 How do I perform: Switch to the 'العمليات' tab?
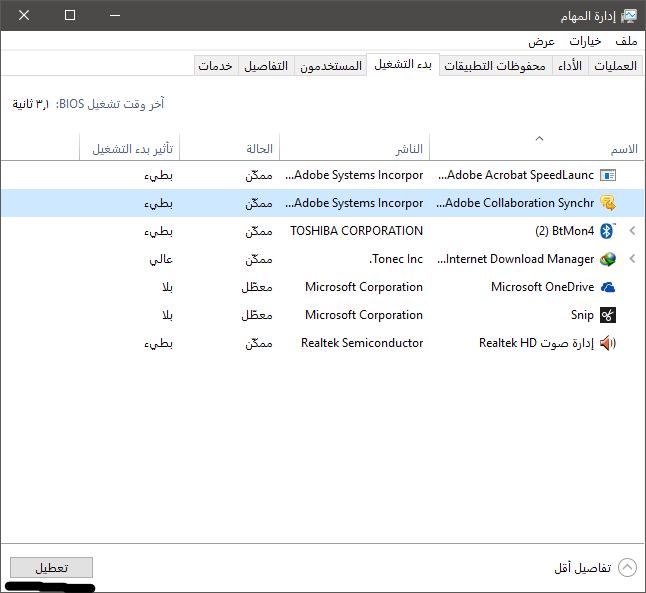pyautogui.click(x=616, y=66)
